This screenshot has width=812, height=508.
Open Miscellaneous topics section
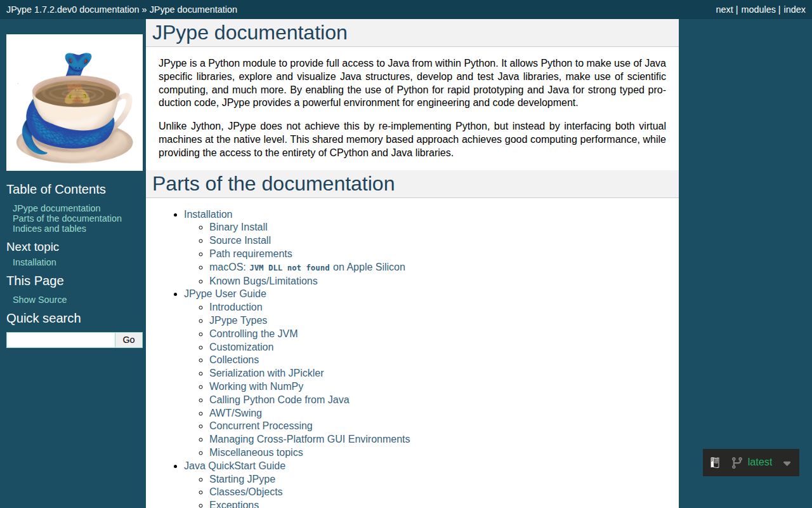tap(256, 453)
